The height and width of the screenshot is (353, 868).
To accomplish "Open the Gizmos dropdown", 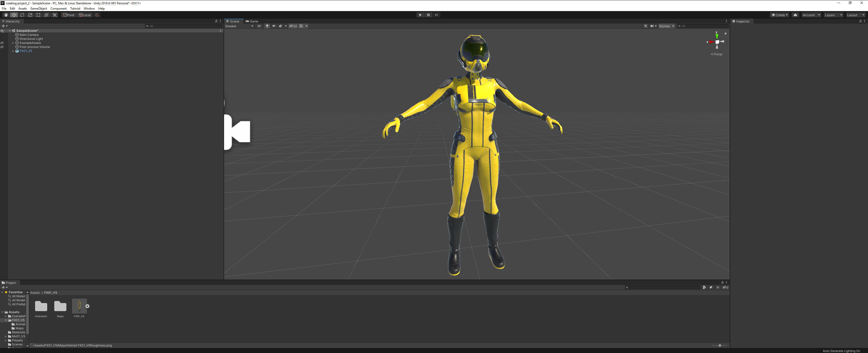I will (x=666, y=26).
